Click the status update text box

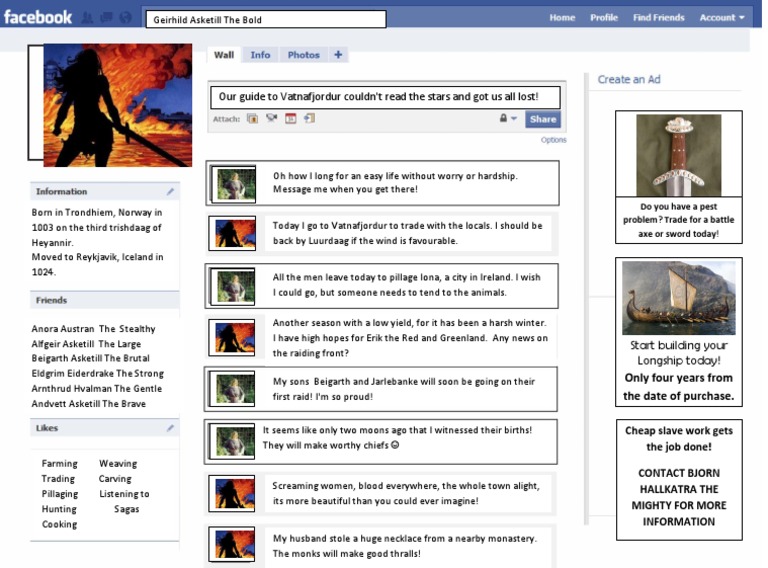pyautogui.click(x=385, y=97)
